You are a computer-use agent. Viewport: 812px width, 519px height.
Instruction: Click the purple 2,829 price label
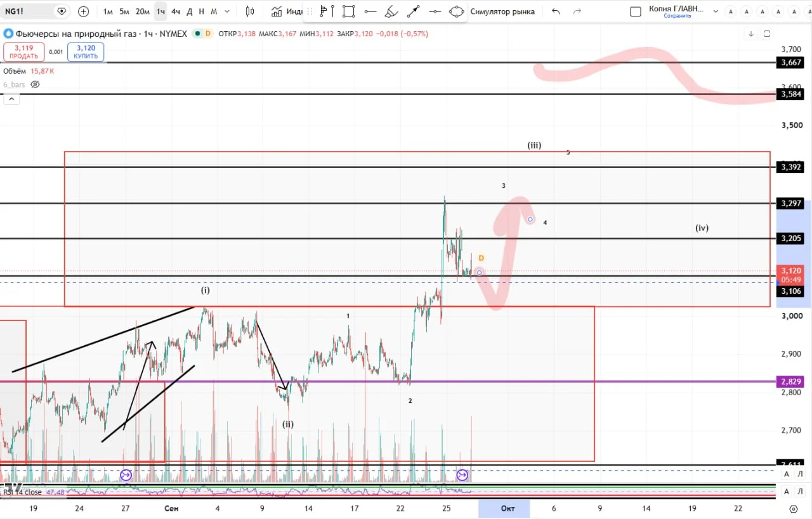click(x=792, y=381)
